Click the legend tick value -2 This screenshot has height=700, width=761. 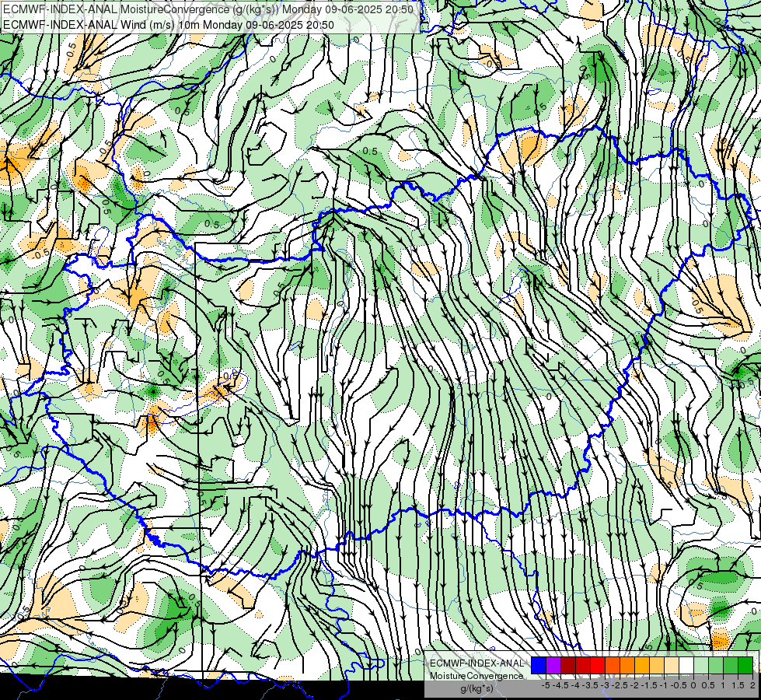tap(634, 685)
